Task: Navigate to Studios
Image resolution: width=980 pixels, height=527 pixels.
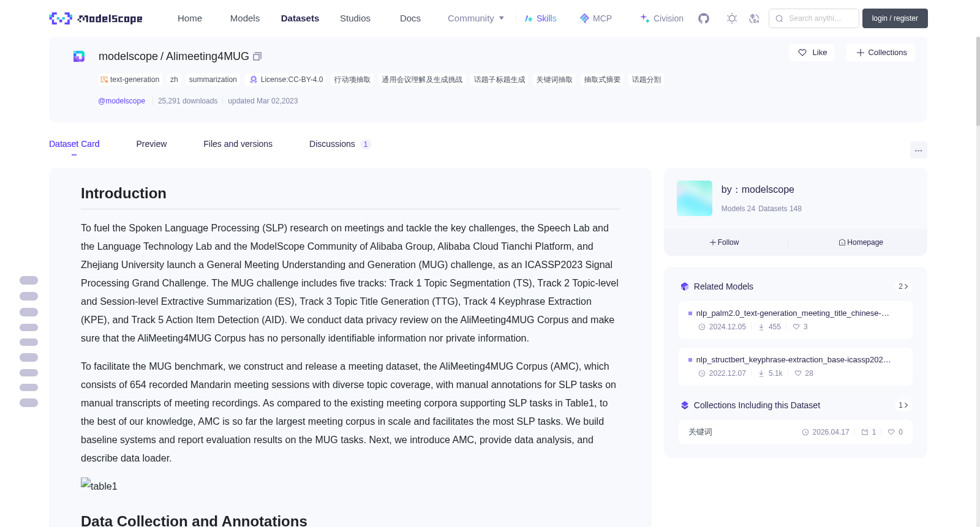Action: pyautogui.click(x=355, y=18)
